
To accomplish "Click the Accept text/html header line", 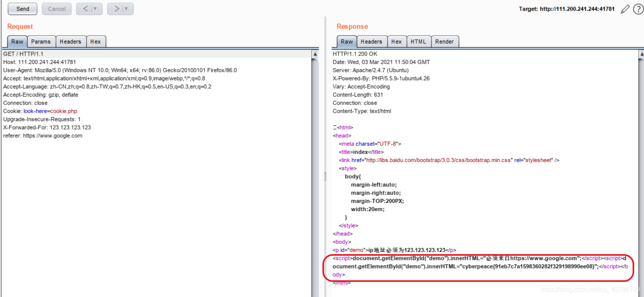I will pyautogui.click(x=104, y=78).
